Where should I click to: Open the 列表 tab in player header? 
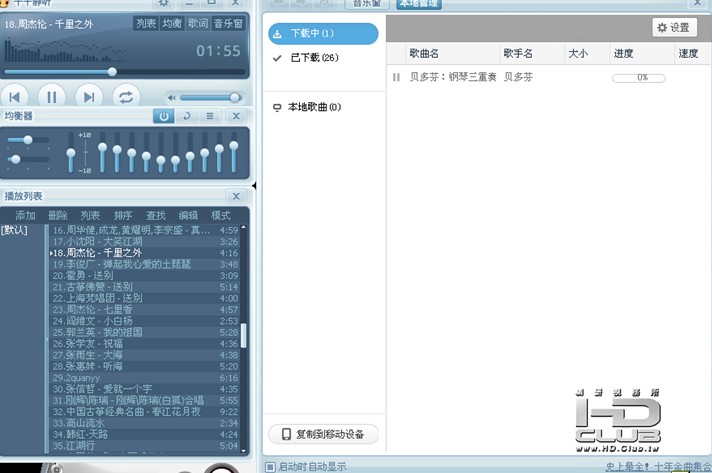(x=146, y=23)
